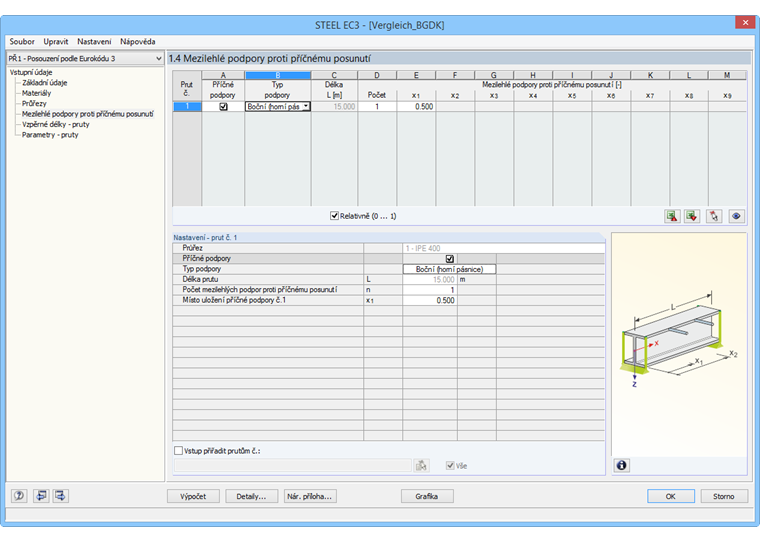This screenshot has height=542, width=760.
Task: Open help with question mark icon
Action: [19, 495]
